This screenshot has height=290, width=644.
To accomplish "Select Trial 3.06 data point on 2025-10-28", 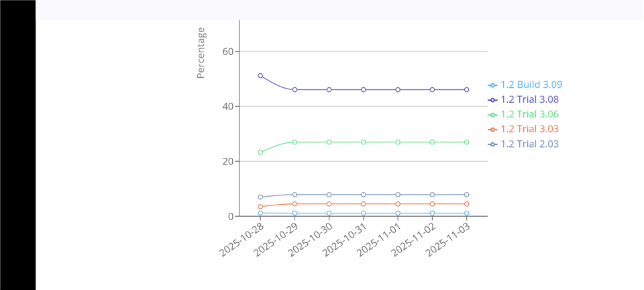I will coord(260,152).
